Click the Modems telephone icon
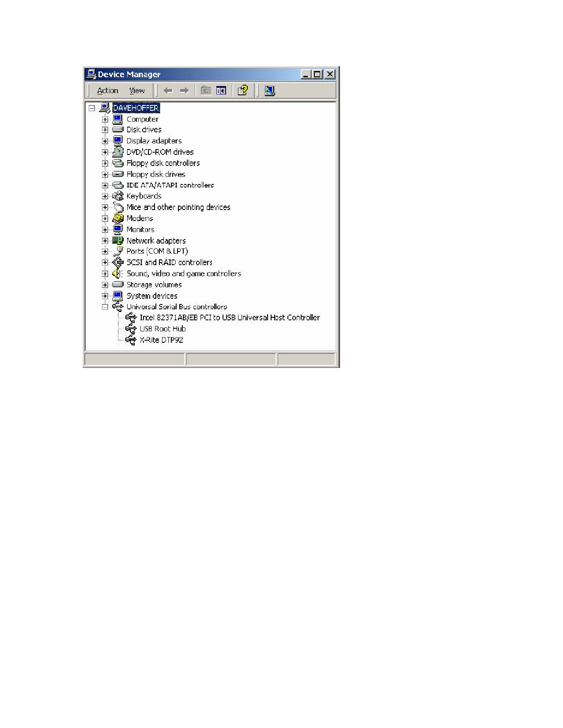This screenshot has height=728, width=563. coord(117,218)
